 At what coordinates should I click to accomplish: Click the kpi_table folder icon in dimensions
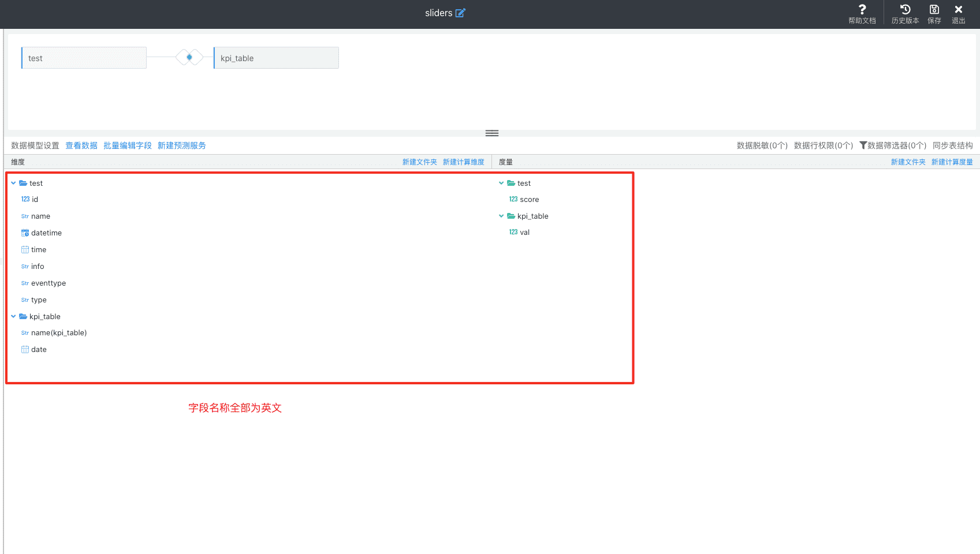[x=23, y=316]
